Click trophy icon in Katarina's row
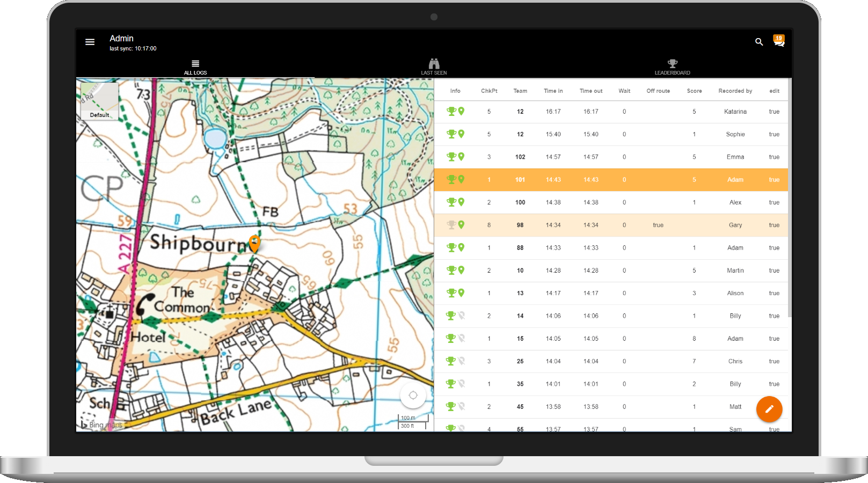868x483 pixels. [x=451, y=112]
